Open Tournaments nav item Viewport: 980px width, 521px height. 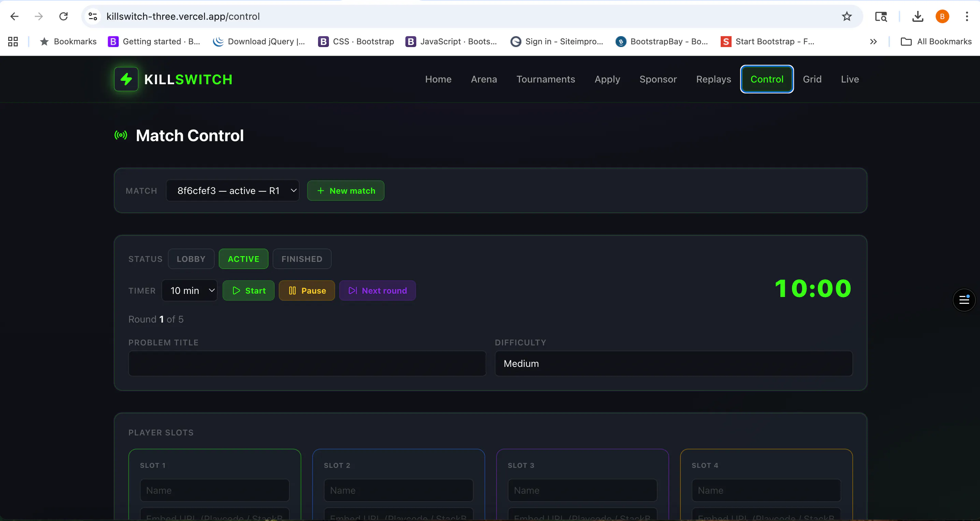point(546,79)
